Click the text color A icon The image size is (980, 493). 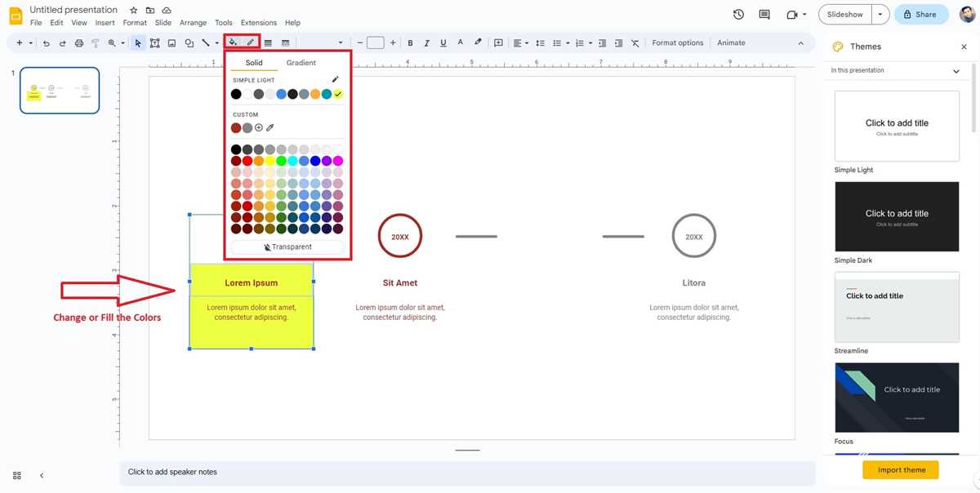click(460, 42)
